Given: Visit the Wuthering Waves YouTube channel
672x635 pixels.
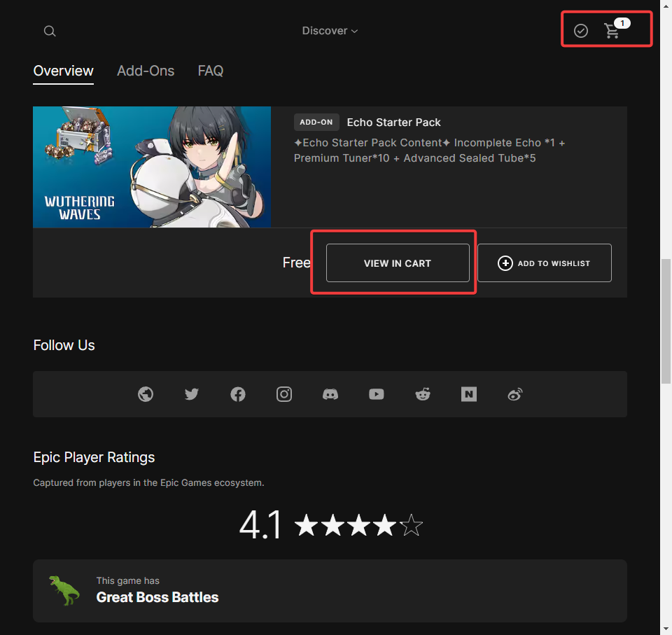Looking at the screenshot, I should (x=377, y=394).
